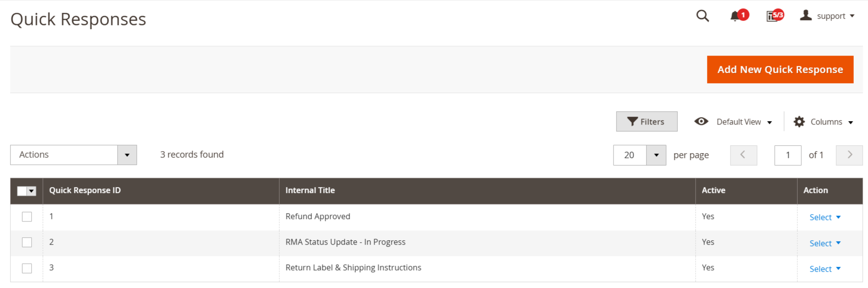Click the current page number field
868x288 pixels.
[x=787, y=155]
